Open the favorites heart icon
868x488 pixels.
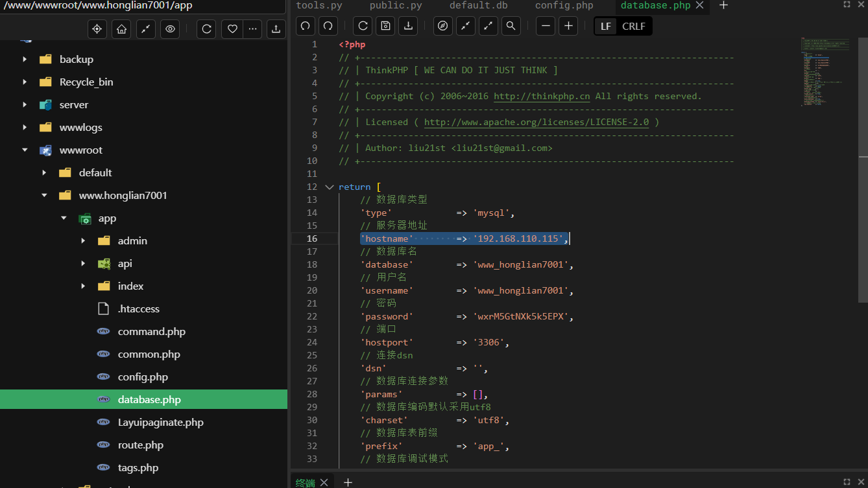tap(232, 29)
